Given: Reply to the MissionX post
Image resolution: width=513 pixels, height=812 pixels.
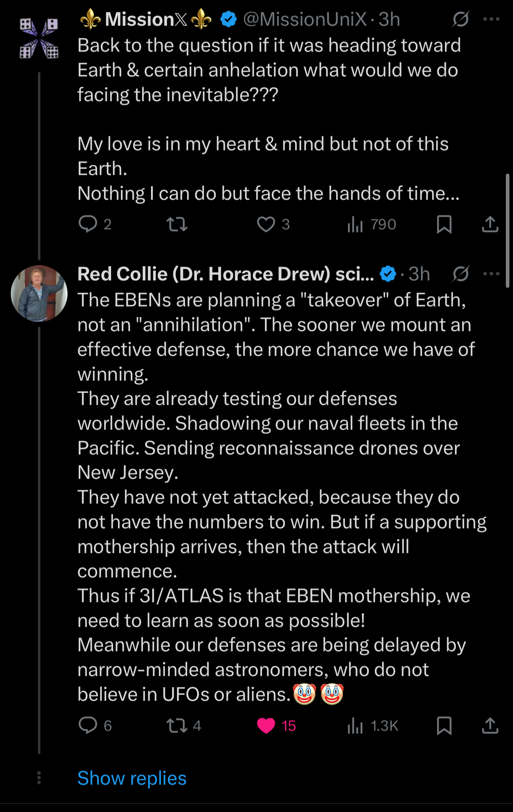Looking at the screenshot, I should click(x=88, y=224).
